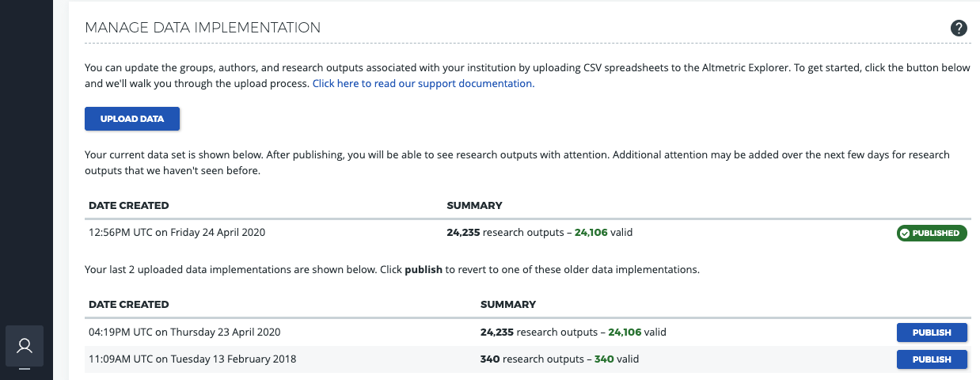The image size is (980, 380).
Task: Open the help question mark icon
Action: click(959, 28)
